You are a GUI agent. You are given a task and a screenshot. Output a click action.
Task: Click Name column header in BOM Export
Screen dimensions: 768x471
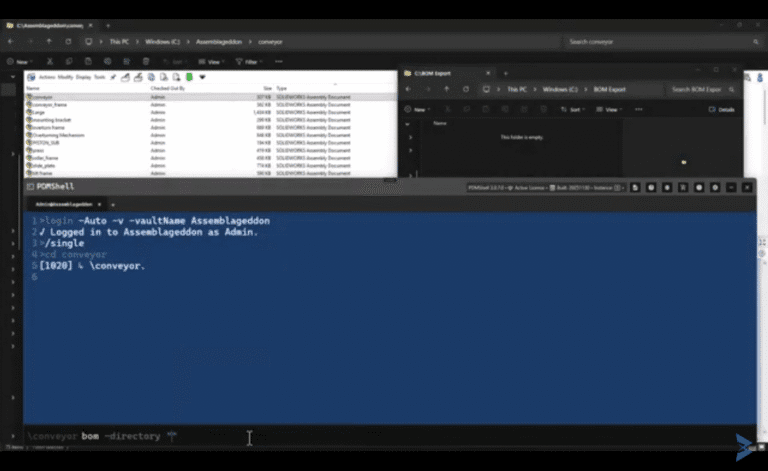pyautogui.click(x=440, y=123)
